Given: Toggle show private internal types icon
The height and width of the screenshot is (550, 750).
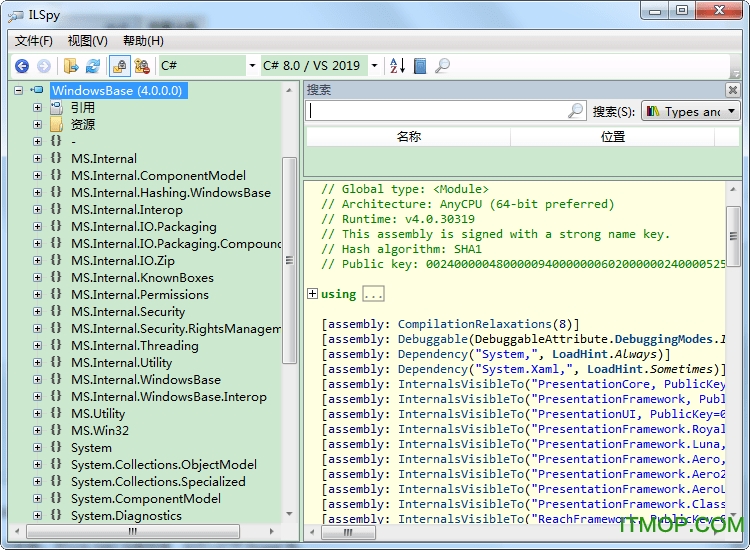Looking at the screenshot, I should coord(120,66).
